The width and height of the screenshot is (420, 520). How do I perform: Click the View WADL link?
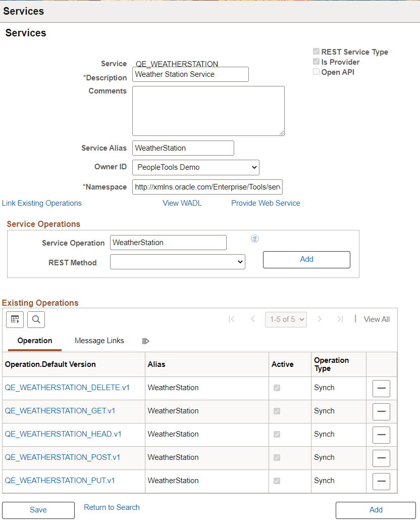click(182, 203)
